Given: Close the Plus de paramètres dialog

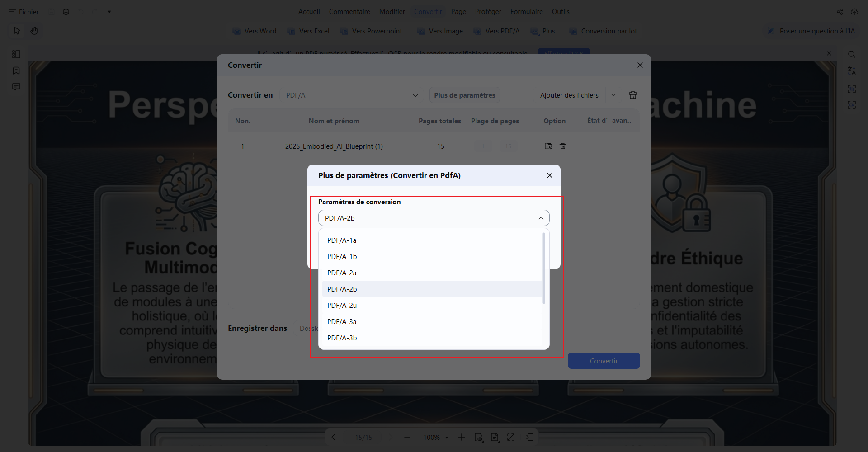Looking at the screenshot, I should pos(550,175).
